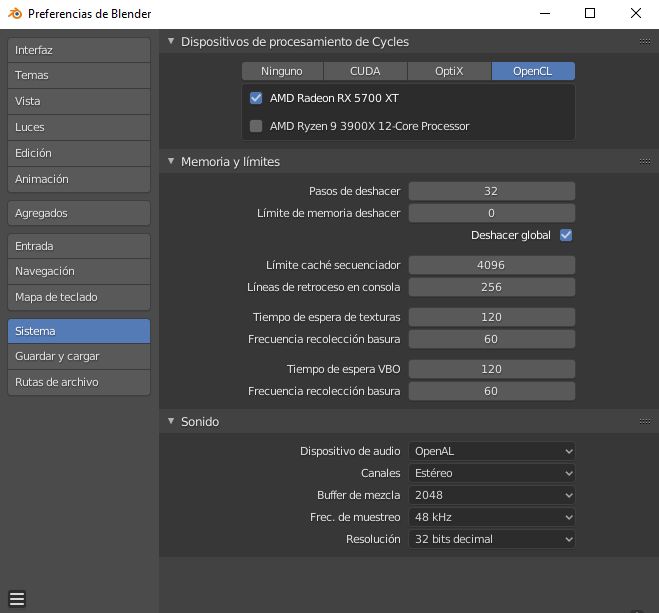Collapse the Sonido panel
Screen dimensions: 659x613
(x=171, y=421)
